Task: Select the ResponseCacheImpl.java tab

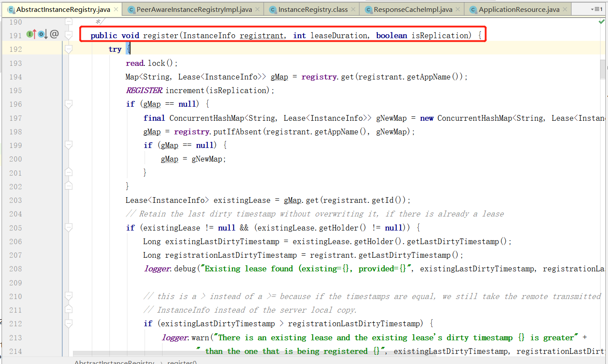Action: tap(413, 9)
